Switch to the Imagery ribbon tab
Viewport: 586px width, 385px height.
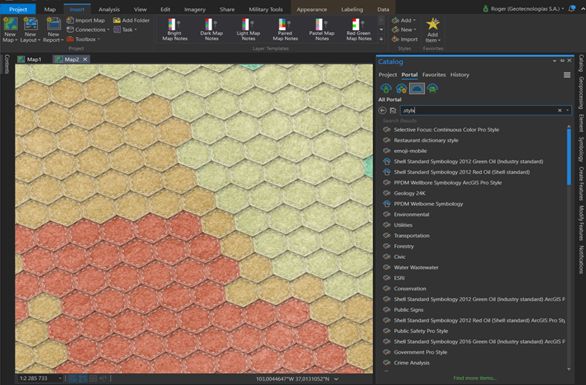pyautogui.click(x=195, y=9)
